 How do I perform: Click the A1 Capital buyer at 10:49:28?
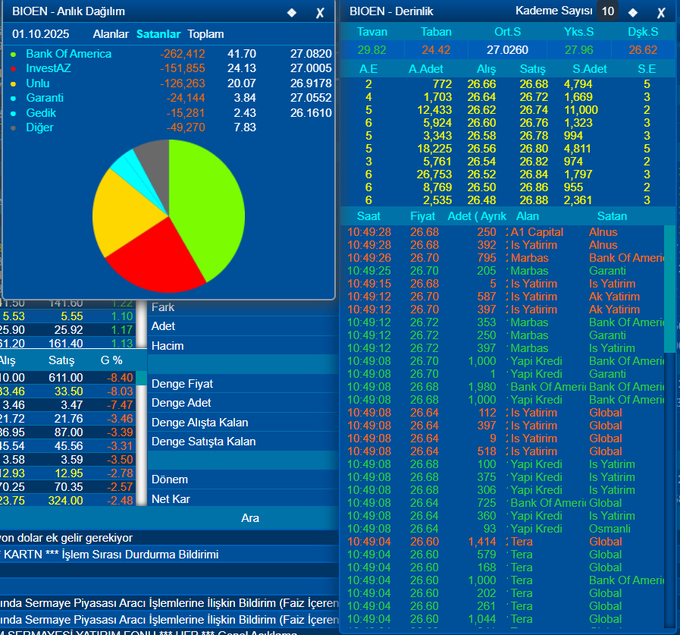tap(537, 232)
